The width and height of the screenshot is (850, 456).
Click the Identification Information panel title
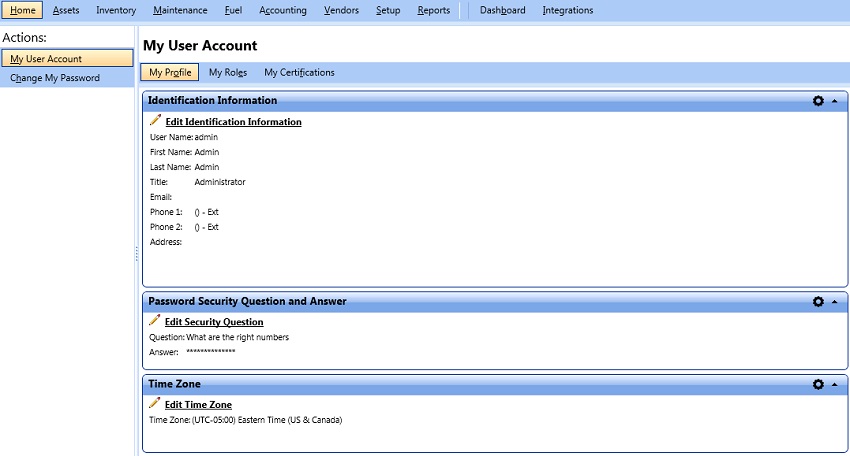[212, 100]
